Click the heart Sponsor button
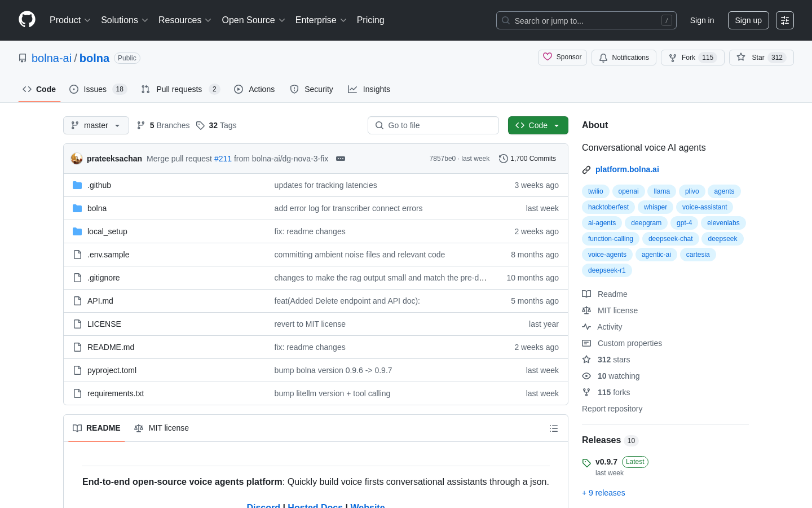This screenshot has width=812, height=508. coord(562,57)
